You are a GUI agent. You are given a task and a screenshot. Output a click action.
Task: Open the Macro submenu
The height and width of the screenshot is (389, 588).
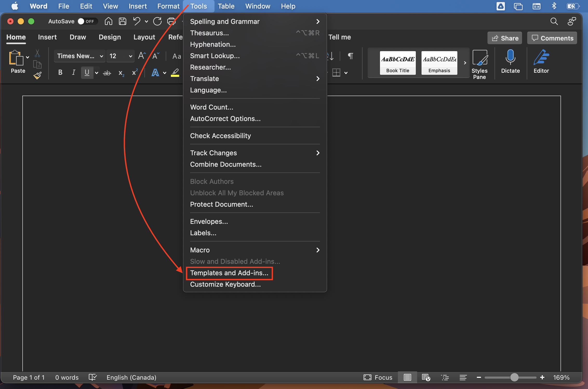pyautogui.click(x=255, y=250)
